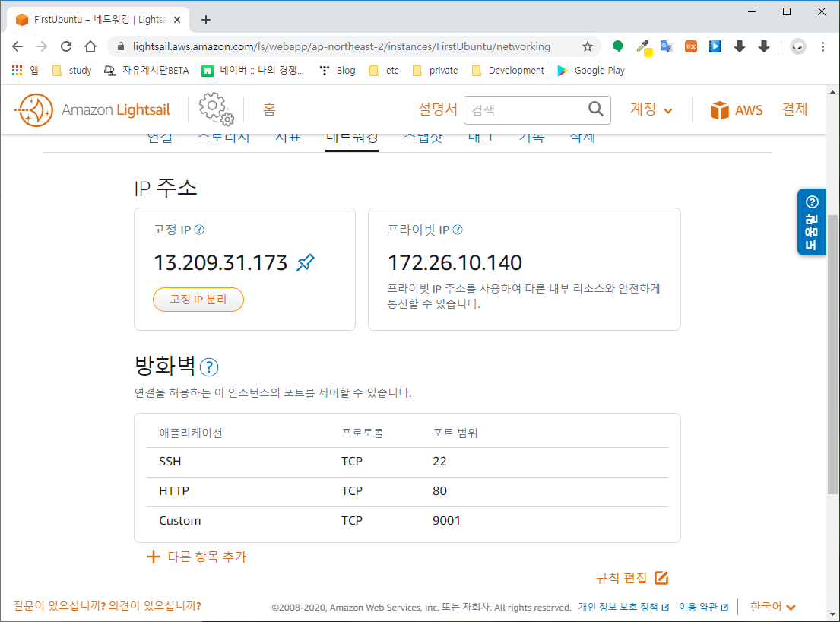The height and width of the screenshot is (622, 840).
Task: Bookmark this page with the star icon
Action: point(588,46)
